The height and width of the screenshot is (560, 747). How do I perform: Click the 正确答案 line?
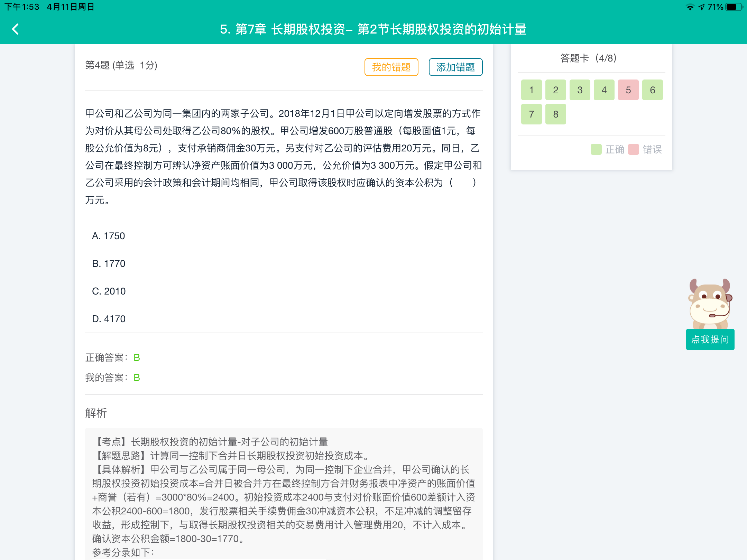[113, 357]
